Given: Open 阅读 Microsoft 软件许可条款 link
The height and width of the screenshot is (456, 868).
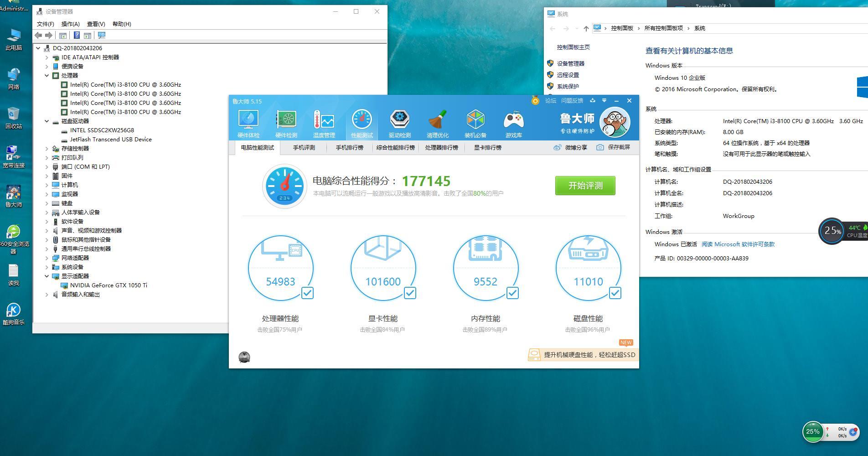Looking at the screenshot, I should (x=738, y=244).
